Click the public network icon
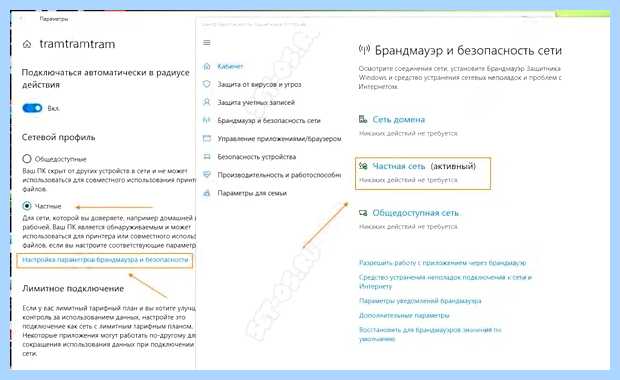The width and height of the screenshot is (620, 380). (x=363, y=213)
